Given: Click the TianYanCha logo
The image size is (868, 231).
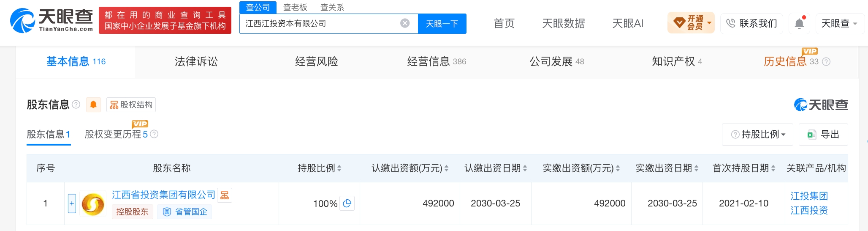Looking at the screenshot, I should click(52, 20).
